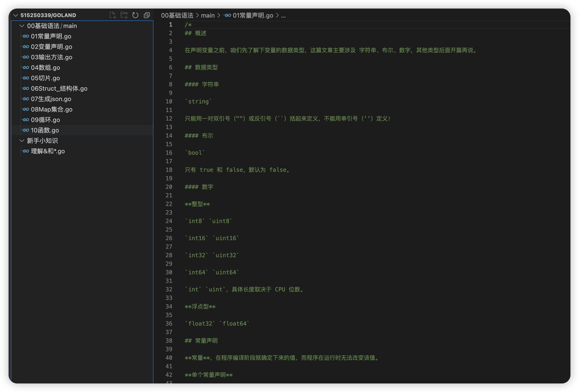Collapse the 515250339/GOLAND section
This screenshot has height=392, width=579.
click(16, 15)
